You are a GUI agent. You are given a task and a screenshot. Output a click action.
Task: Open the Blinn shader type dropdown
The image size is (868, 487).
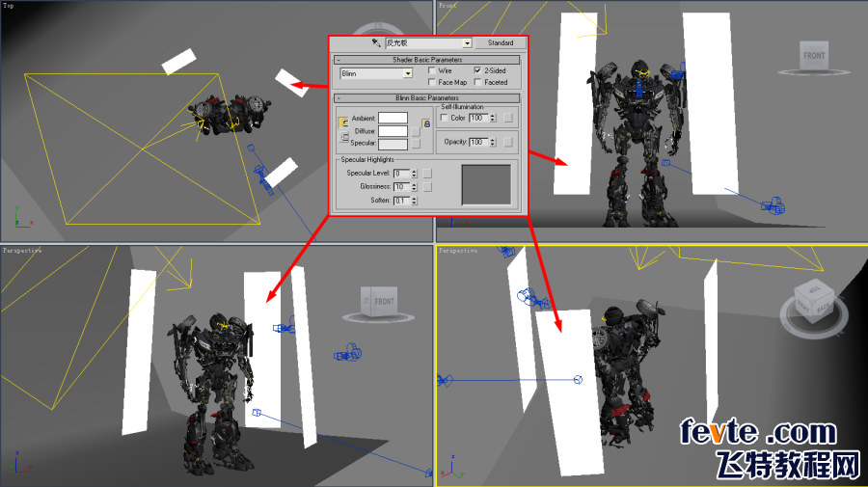tap(408, 73)
